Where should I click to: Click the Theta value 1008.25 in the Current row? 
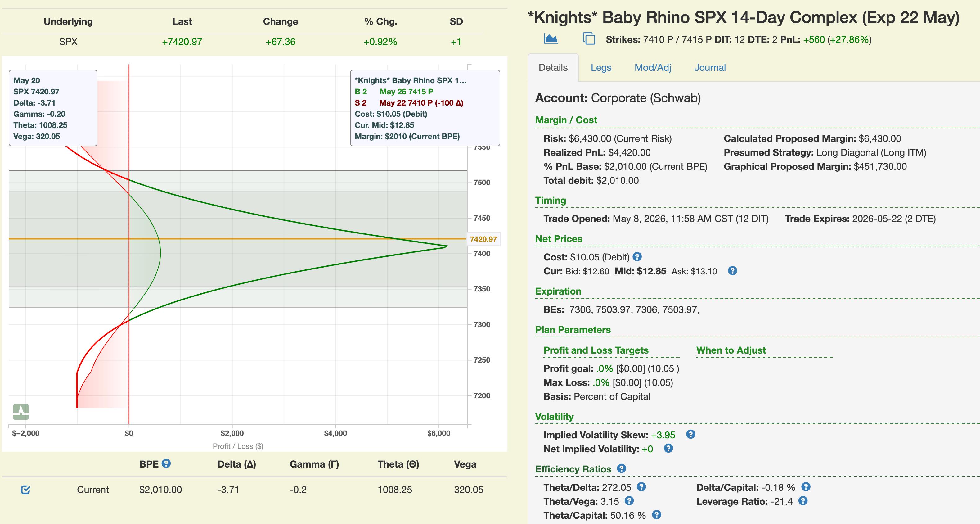[394, 489]
